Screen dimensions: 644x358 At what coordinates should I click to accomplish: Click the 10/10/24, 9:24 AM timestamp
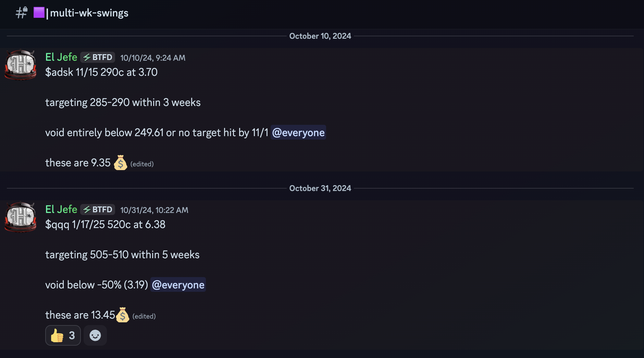click(x=153, y=58)
